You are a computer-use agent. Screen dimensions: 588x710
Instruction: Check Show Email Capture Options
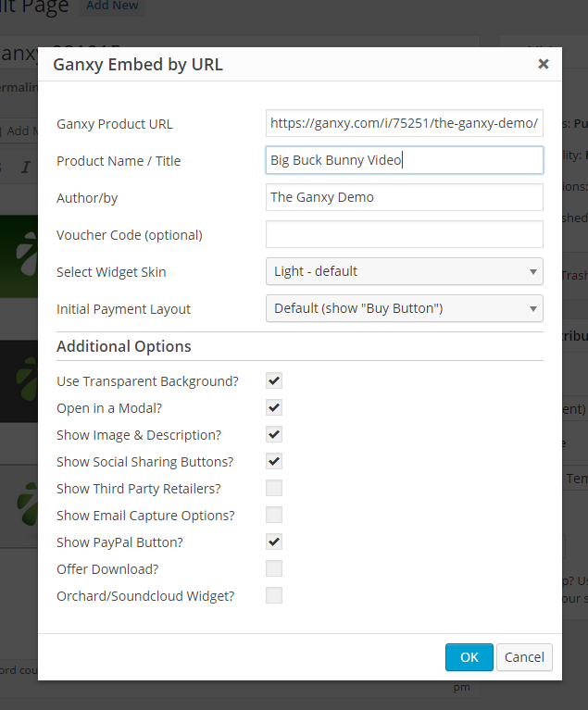coord(274,515)
